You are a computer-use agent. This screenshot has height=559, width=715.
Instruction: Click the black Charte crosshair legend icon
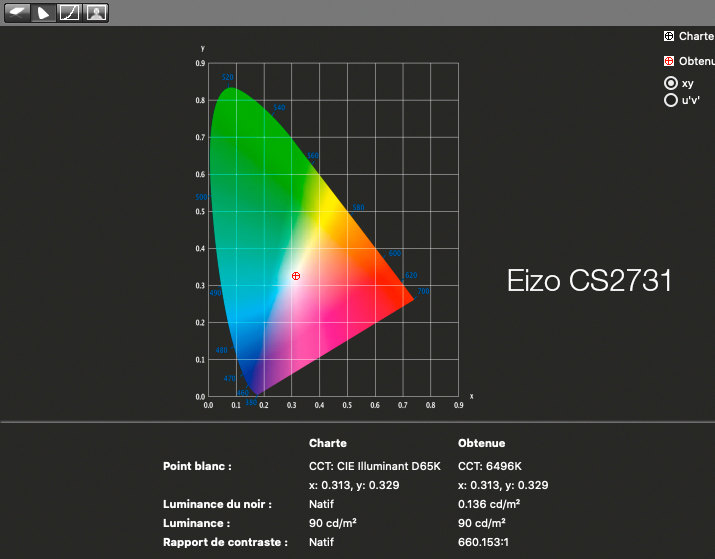point(669,36)
